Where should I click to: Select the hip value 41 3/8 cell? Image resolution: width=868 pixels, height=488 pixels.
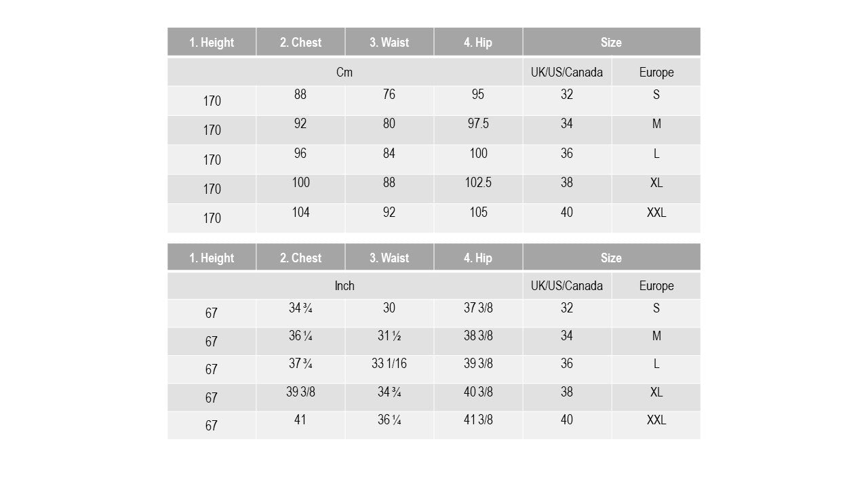478,425
